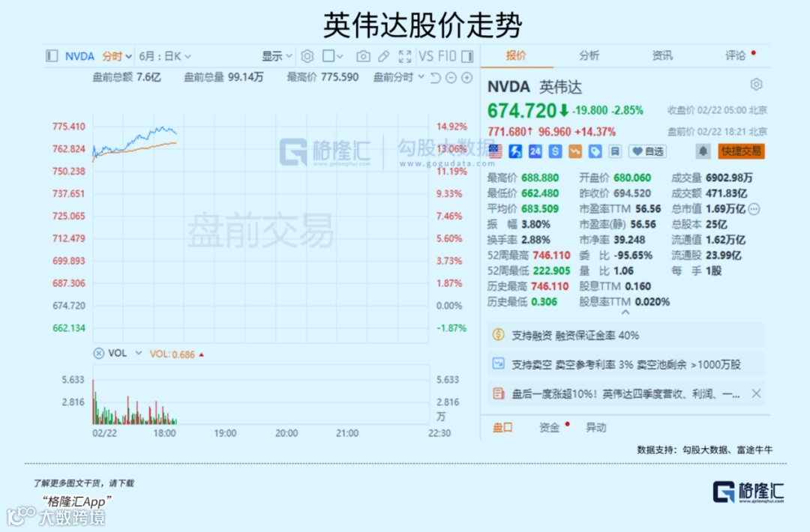Click the 市盈率TTM 56.56 value
This screenshot has height=532, width=810.
pos(648,208)
